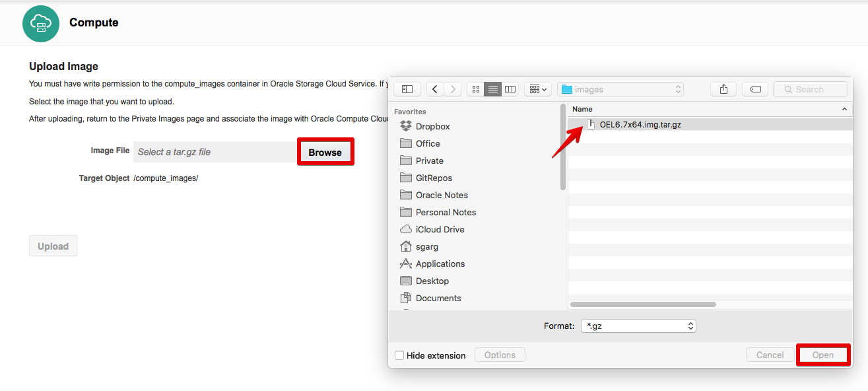Open the Share button in file dialog
868x391 pixels.
tap(723, 89)
